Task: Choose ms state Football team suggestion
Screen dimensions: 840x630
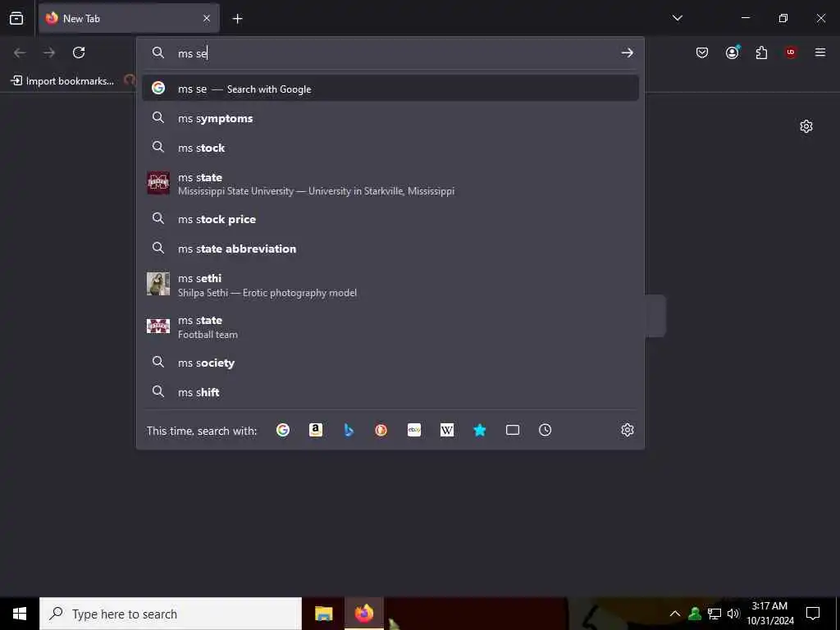Action: point(390,326)
